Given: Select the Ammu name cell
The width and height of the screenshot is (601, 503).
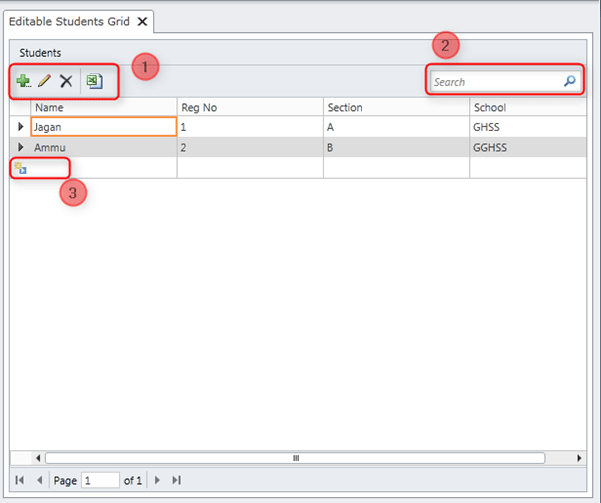Looking at the screenshot, I should 103,147.
